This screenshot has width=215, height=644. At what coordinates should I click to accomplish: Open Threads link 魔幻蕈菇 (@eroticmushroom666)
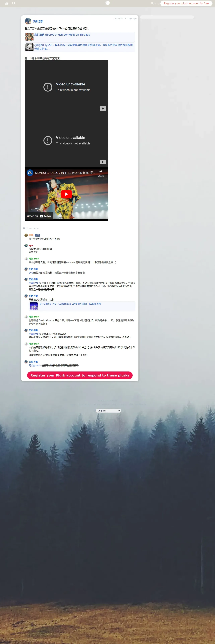[62, 35]
